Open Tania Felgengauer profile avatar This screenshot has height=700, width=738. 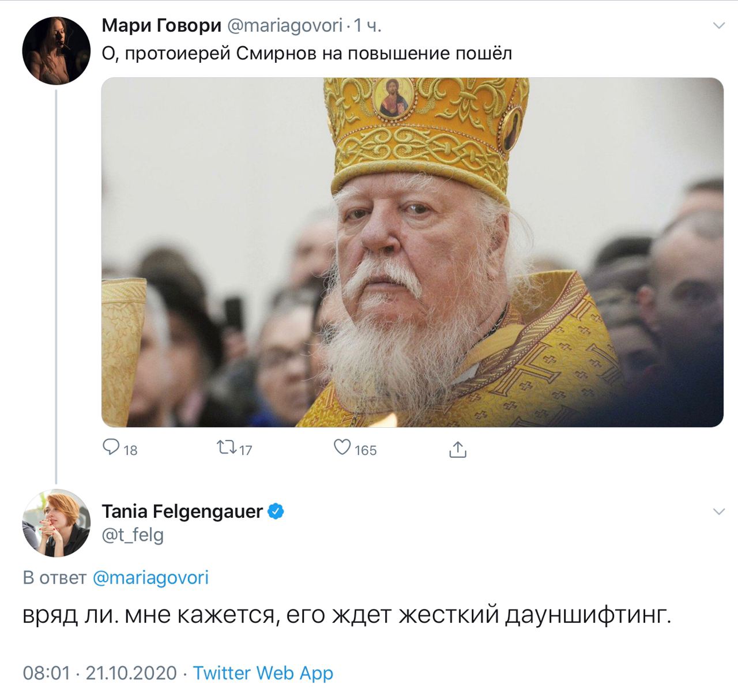coord(56,524)
